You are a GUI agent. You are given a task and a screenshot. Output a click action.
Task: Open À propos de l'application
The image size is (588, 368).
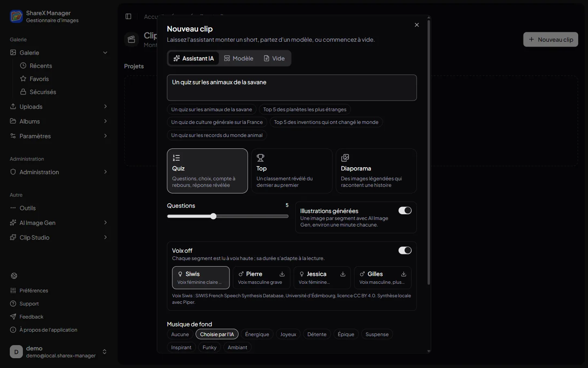48,330
